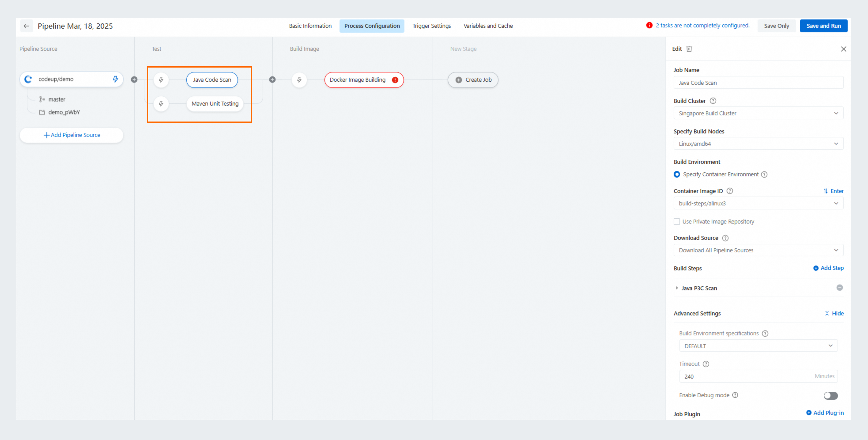The height and width of the screenshot is (440, 868).
Task: Toggle Enable Debug mode switch
Action: click(830, 396)
